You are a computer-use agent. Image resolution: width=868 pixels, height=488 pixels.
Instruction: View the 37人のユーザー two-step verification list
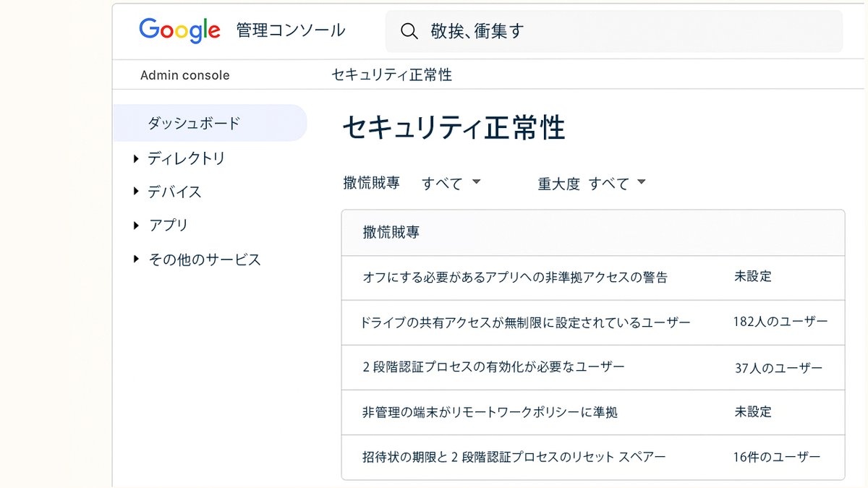[779, 367]
